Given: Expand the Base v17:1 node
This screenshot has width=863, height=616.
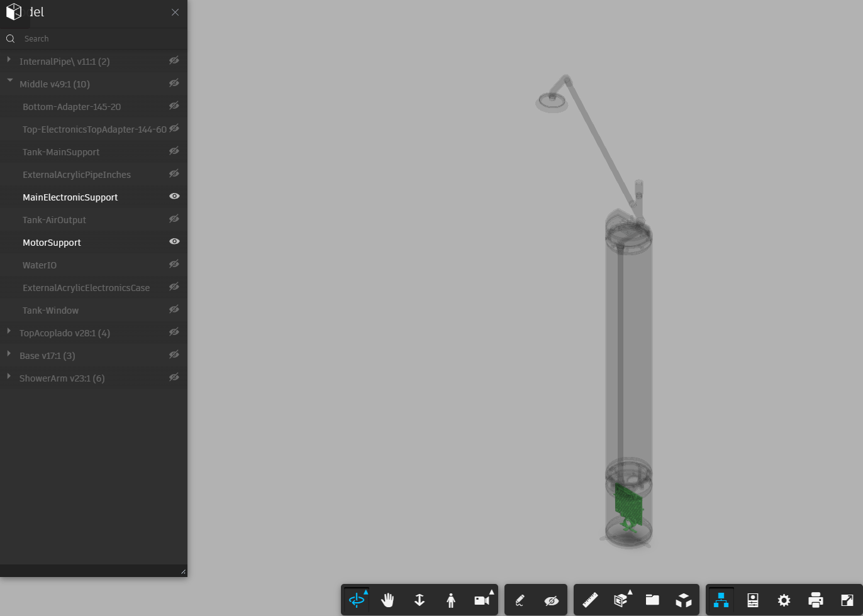Looking at the screenshot, I should coord(9,353).
